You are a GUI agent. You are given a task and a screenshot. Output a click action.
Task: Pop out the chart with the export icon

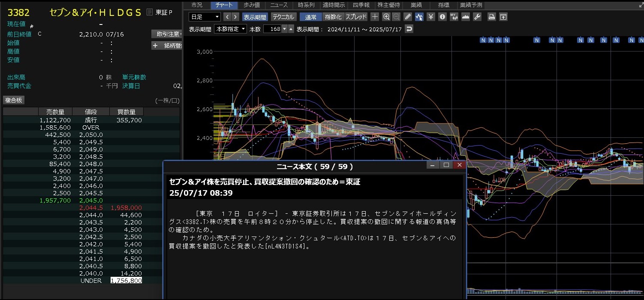pos(503,17)
